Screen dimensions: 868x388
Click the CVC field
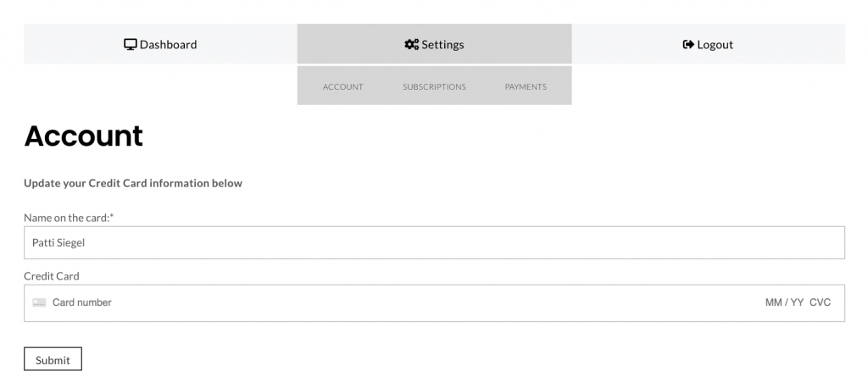tap(821, 302)
